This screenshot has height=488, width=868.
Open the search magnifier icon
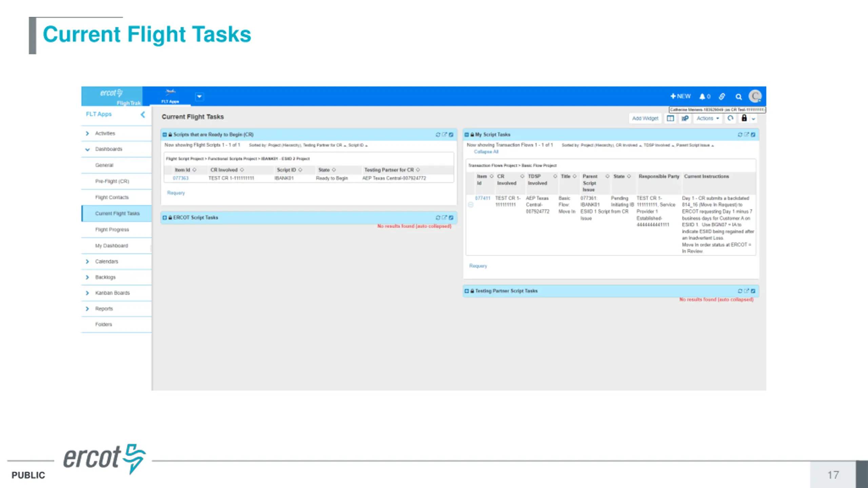pyautogui.click(x=738, y=97)
